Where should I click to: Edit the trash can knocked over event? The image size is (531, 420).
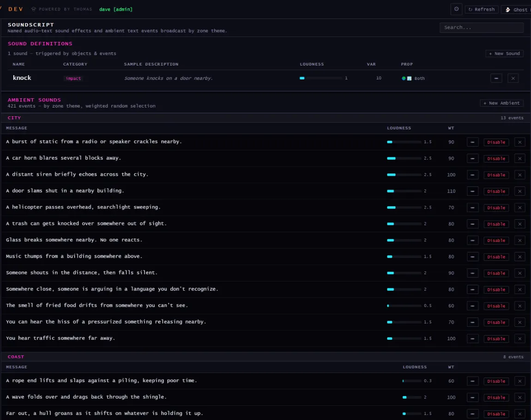[x=472, y=224]
